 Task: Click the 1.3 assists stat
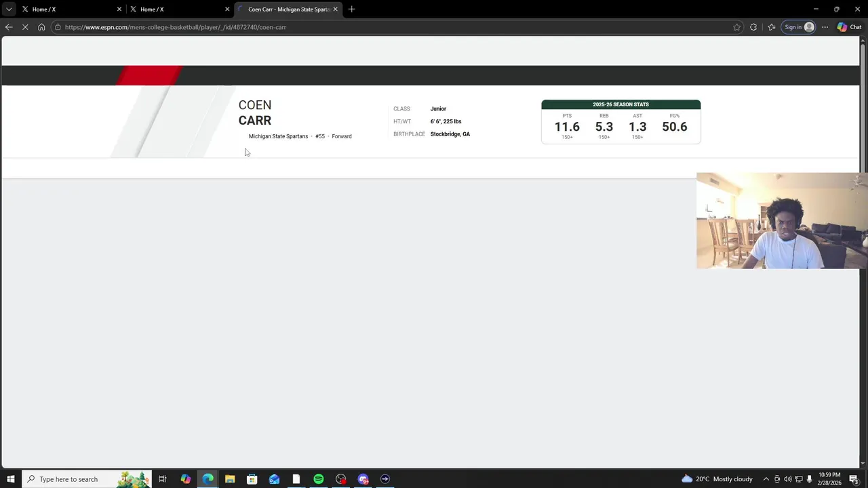coord(637,127)
